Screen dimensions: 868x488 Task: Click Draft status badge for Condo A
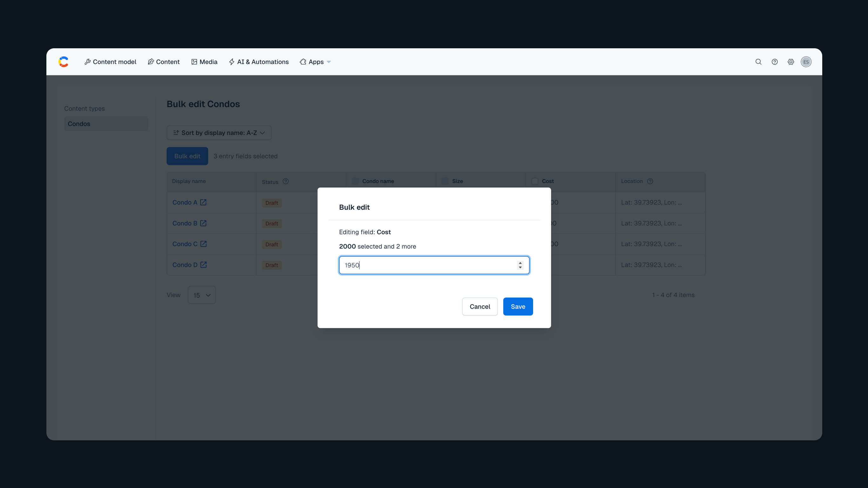click(272, 203)
